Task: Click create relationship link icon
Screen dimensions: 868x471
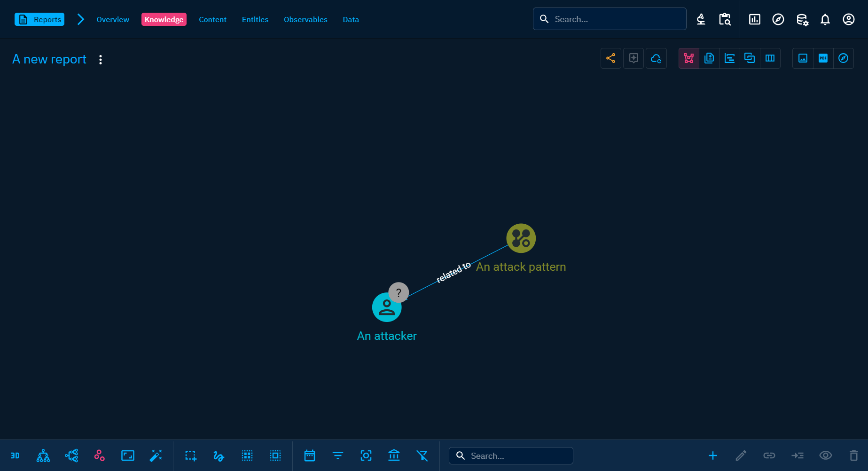Action: point(769,455)
